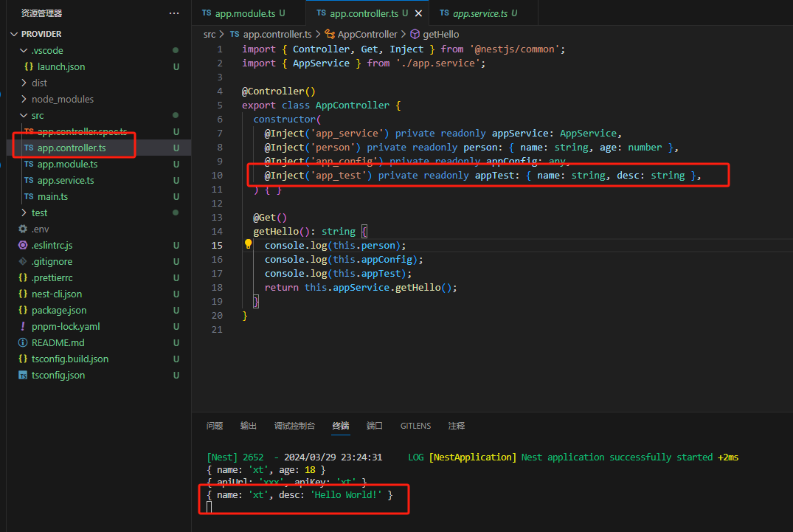Open pnpm-lock.yaml file
This screenshot has width=793, height=532.
coord(66,326)
